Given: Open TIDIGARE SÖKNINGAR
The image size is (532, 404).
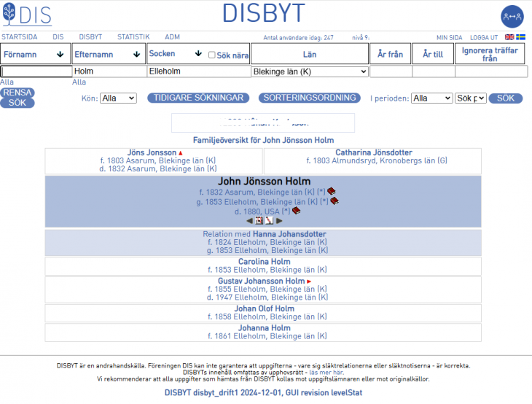Looking at the screenshot, I should point(198,98).
